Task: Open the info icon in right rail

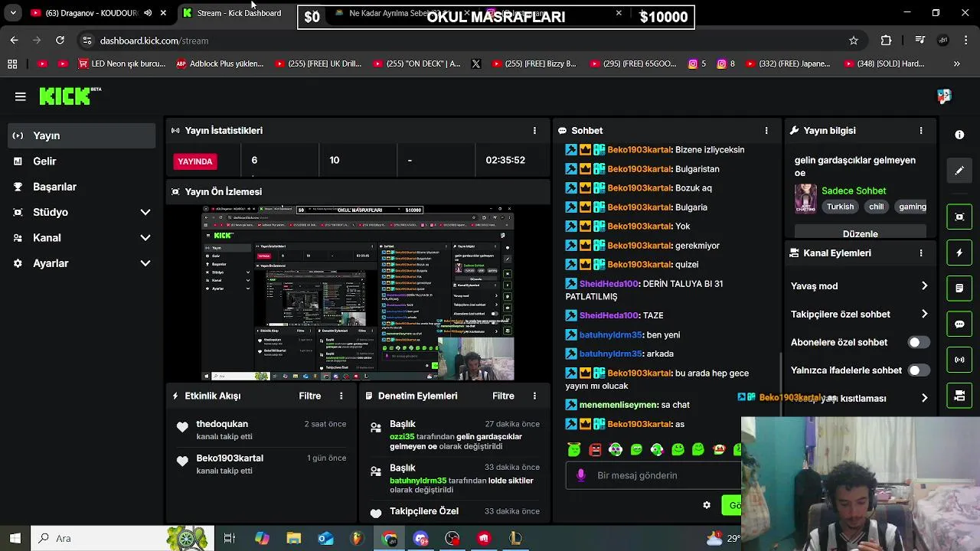Action: pyautogui.click(x=959, y=135)
